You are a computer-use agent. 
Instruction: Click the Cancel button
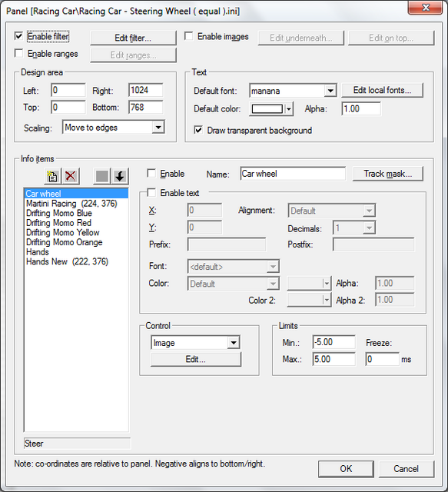(x=407, y=469)
